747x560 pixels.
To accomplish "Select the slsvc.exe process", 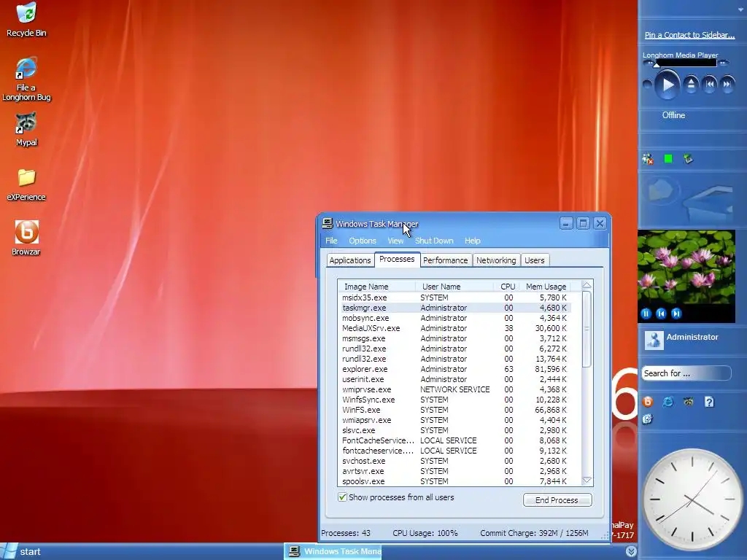I will coord(454,430).
